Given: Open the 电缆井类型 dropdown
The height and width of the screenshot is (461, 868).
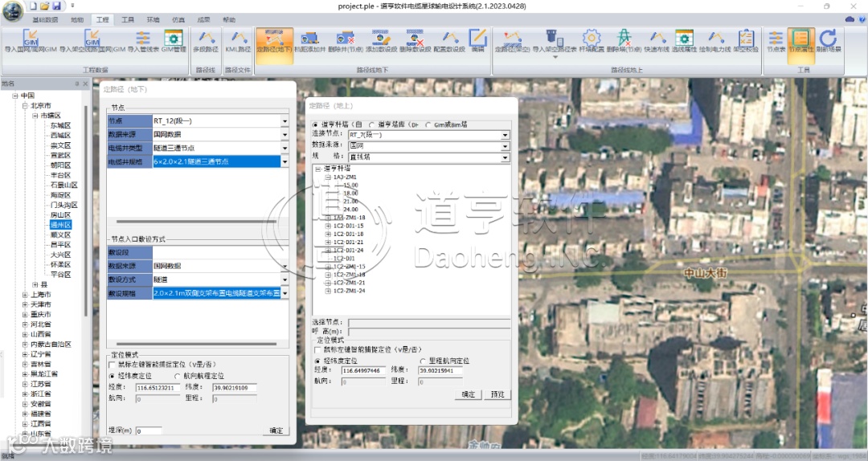Looking at the screenshot, I should click(285, 148).
